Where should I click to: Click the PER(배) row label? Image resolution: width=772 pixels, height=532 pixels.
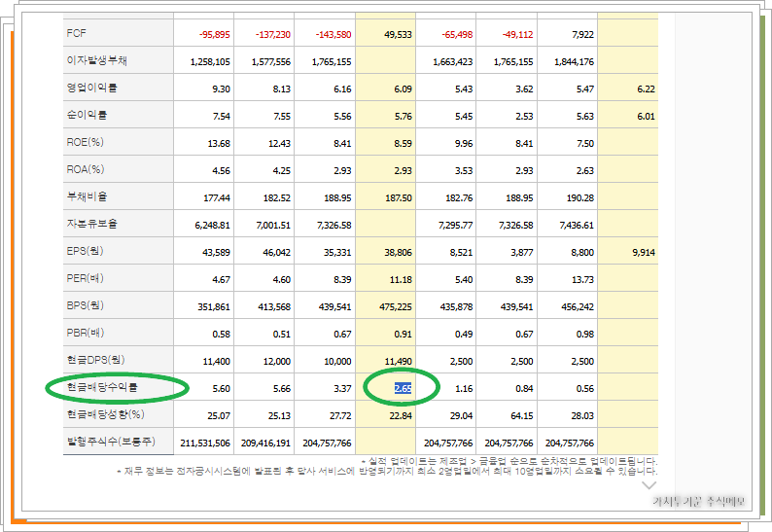point(86,278)
